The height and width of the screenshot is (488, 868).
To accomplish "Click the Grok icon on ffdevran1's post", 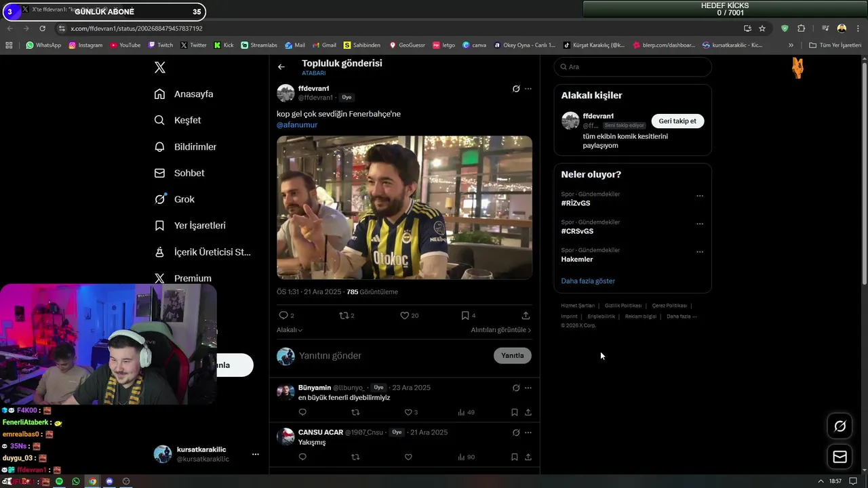I will [516, 89].
